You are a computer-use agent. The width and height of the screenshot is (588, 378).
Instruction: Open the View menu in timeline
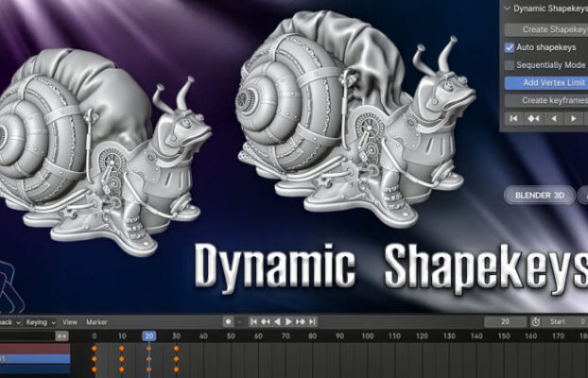pyautogui.click(x=70, y=322)
